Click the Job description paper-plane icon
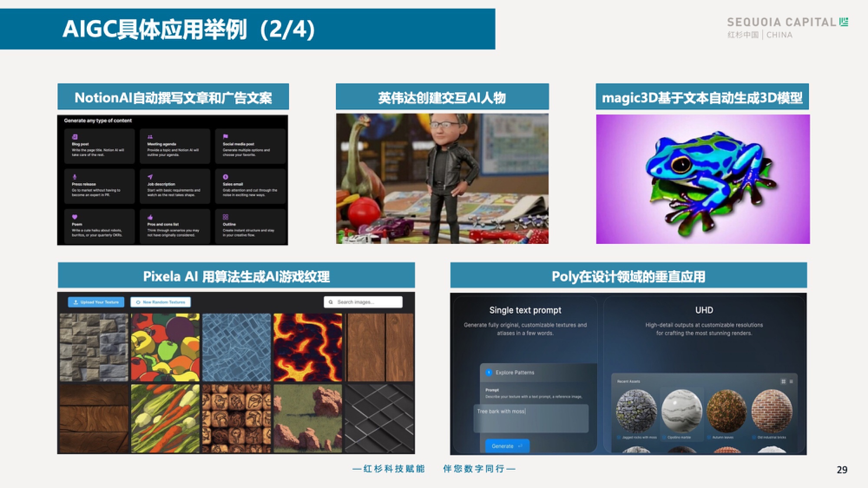The image size is (868, 488). [150, 177]
